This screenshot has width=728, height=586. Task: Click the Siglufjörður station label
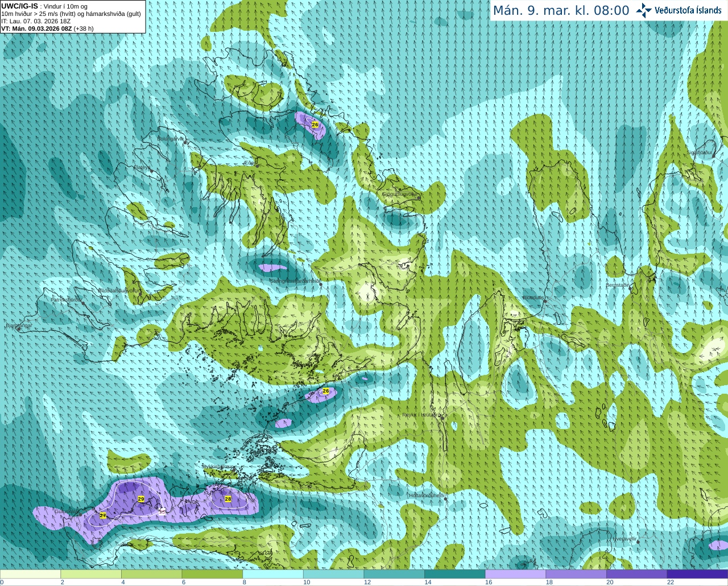699,152
